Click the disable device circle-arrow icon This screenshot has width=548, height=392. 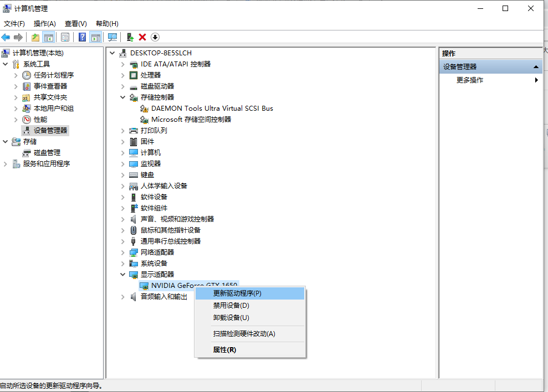pos(155,37)
